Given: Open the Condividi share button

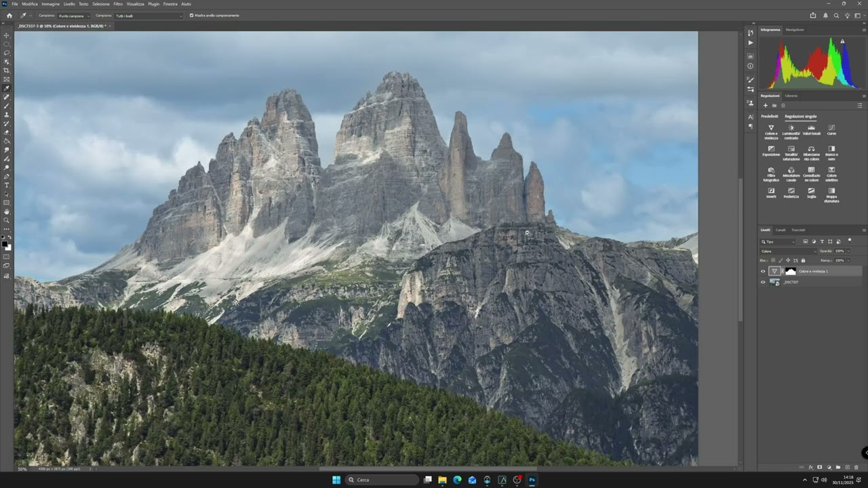Looking at the screenshot, I should point(813,15).
